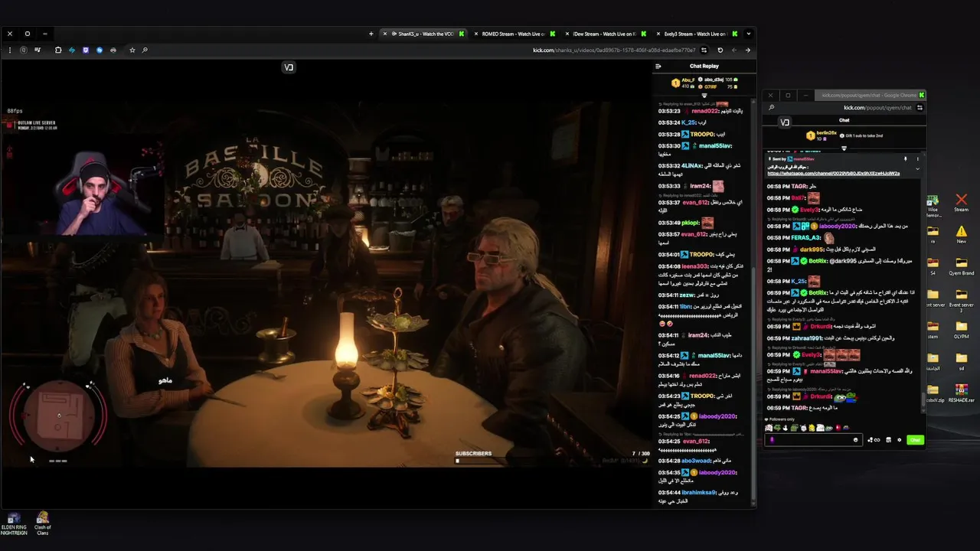This screenshot has width=980, height=551.
Task: Switch to the iDew Stream tab
Action: 605,34
